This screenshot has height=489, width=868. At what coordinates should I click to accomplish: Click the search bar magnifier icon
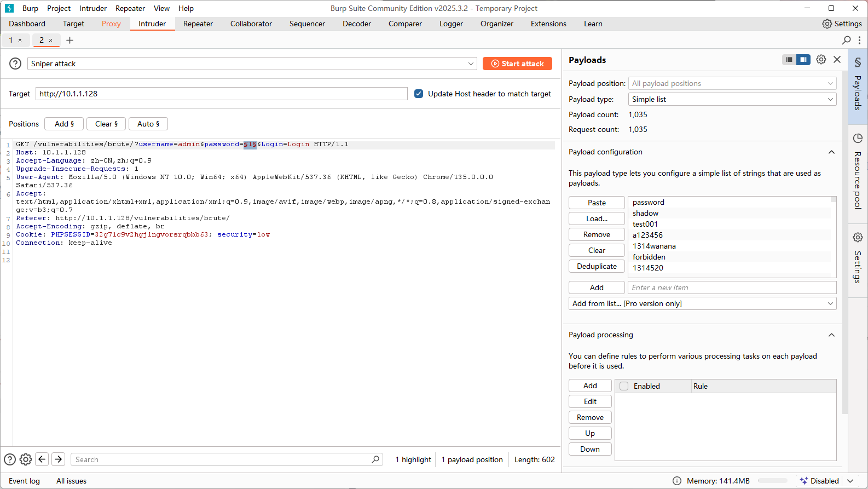[x=375, y=459]
